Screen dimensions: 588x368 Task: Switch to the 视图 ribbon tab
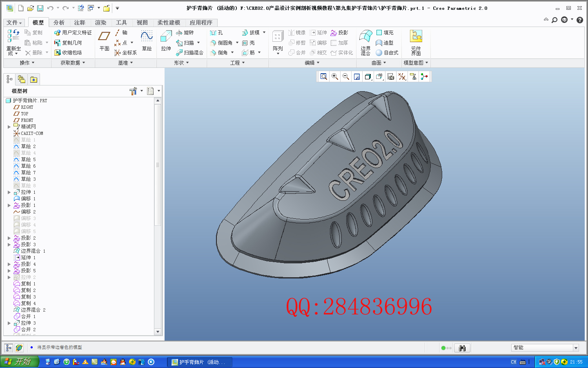(142, 22)
